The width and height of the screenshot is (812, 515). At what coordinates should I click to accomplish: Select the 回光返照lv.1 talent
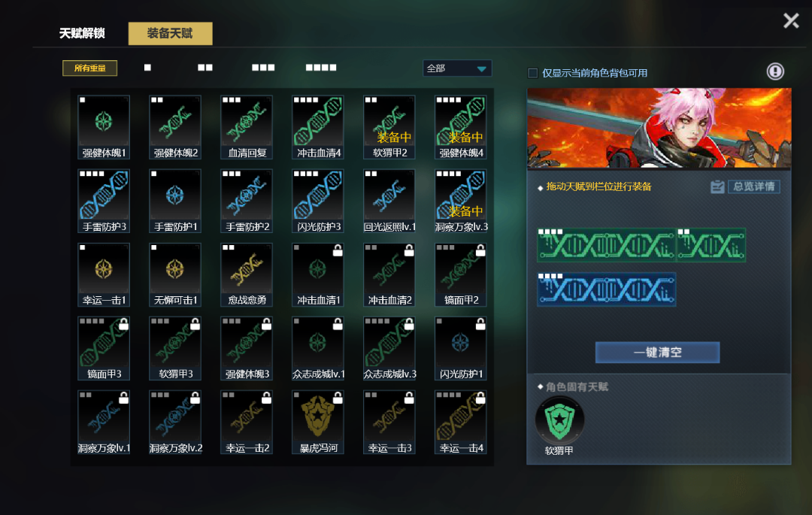pos(389,201)
